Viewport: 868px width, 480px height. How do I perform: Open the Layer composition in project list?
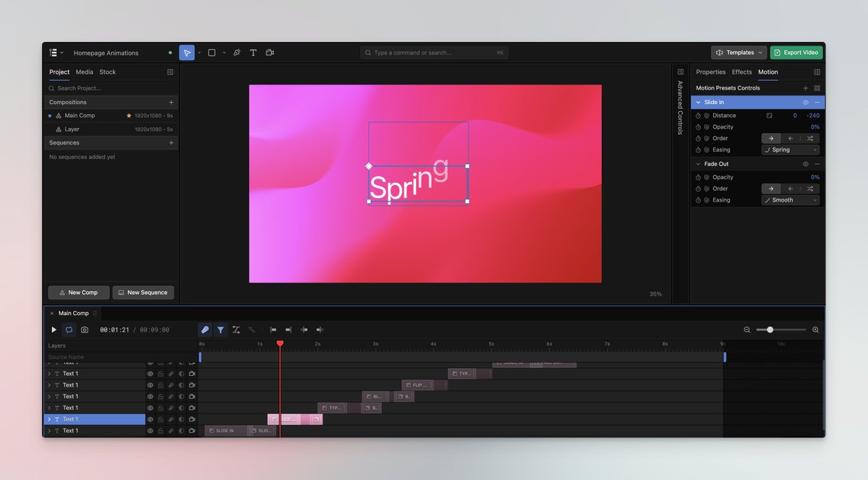[111, 129]
